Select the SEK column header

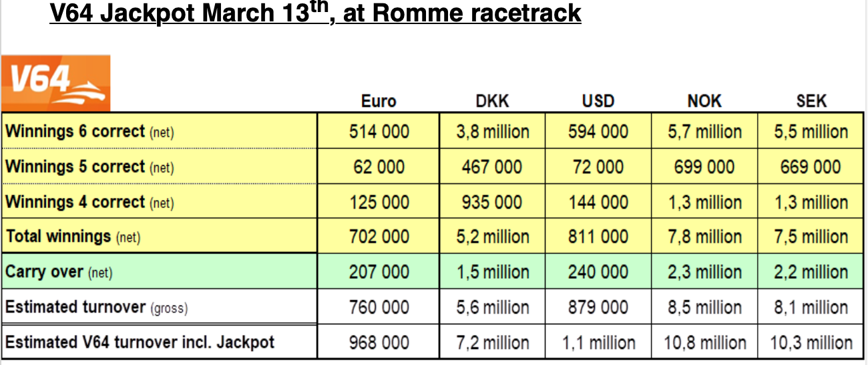click(x=811, y=102)
